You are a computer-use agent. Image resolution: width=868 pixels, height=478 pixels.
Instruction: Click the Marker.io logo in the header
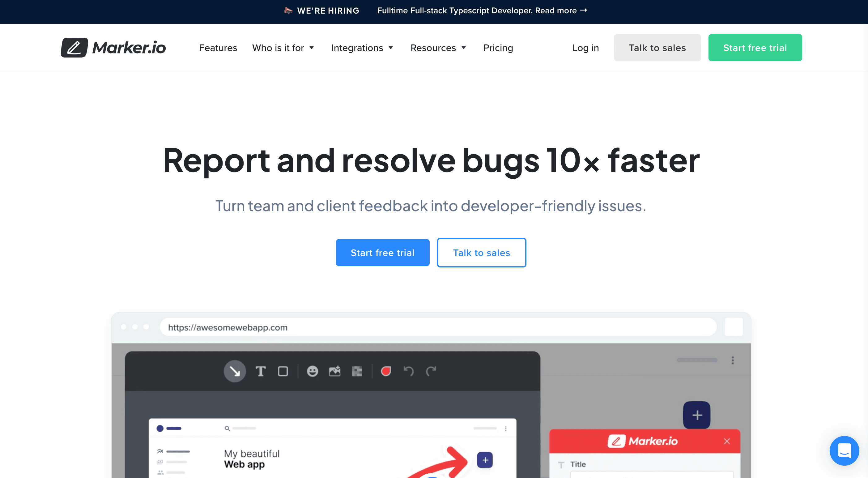(x=113, y=48)
